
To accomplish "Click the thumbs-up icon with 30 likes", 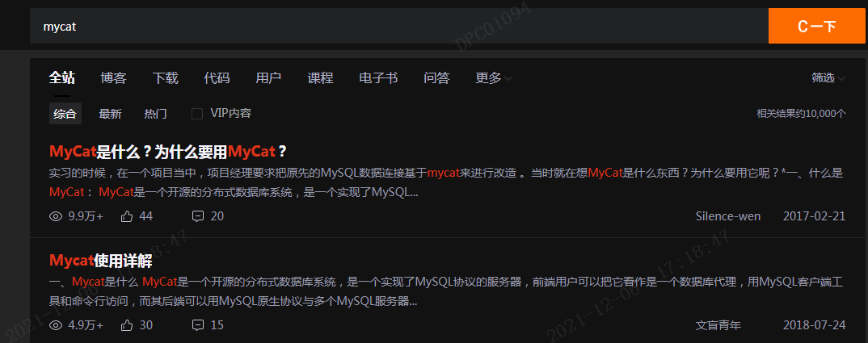I will [x=127, y=325].
